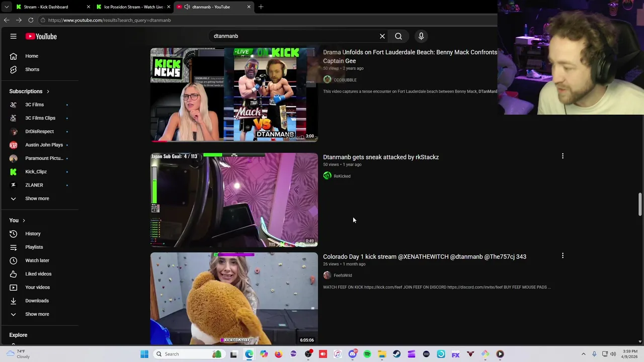Screen dimensions: 644x362
Task: Open the taskbar weather widget
Action: pos(17,354)
